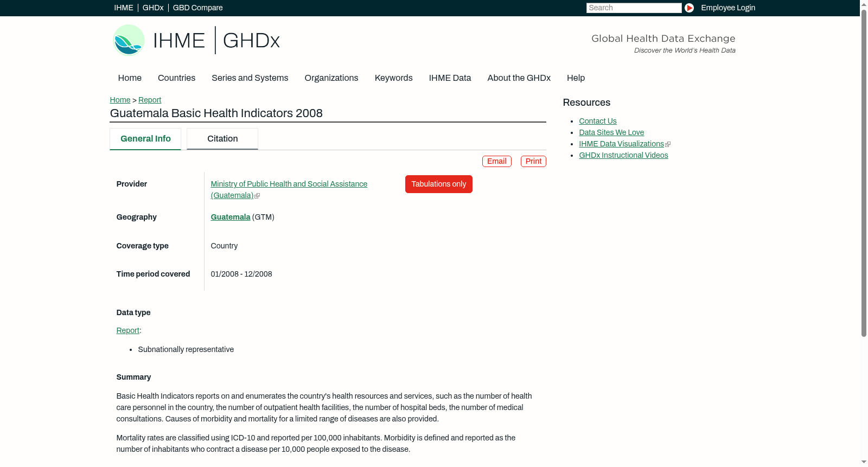Go to Home in main navigation
The image size is (868, 467).
point(130,78)
